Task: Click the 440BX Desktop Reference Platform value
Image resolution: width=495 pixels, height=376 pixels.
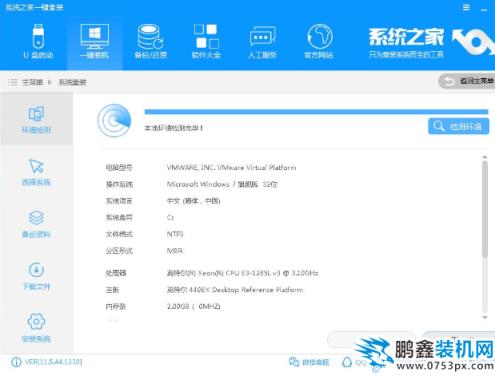Action: 235,290
